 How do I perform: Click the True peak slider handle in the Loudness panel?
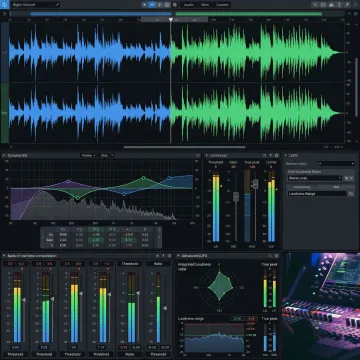pos(255,184)
